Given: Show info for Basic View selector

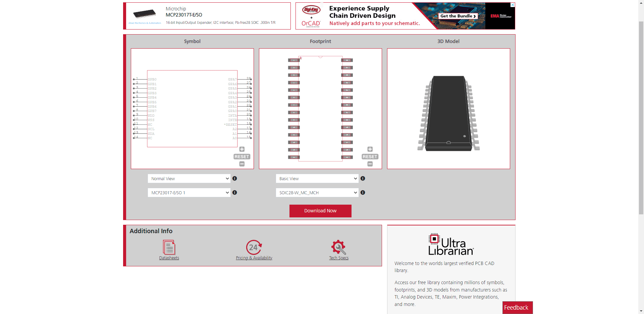Looking at the screenshot, I should pyautogui.click(x=363, y=178).
